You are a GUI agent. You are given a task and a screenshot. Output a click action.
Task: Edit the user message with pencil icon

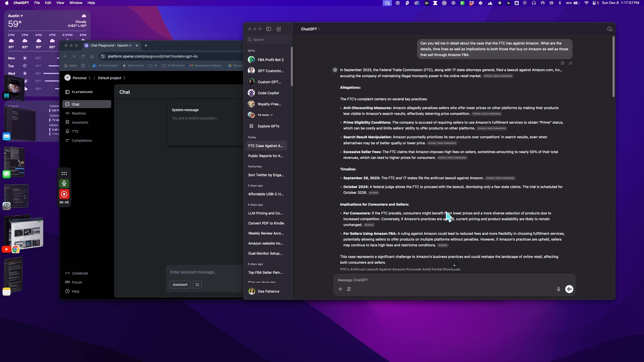coord(571,63)
